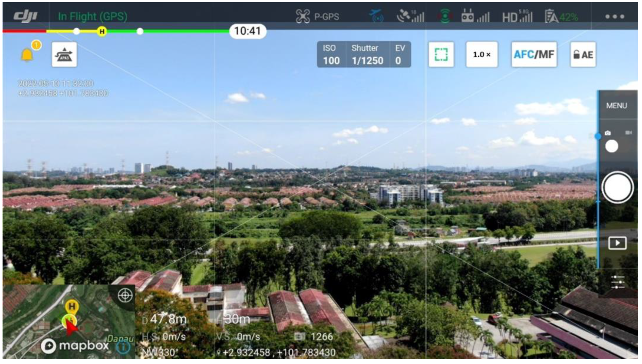642x364 pixels.
Task: Toggle AFC/MF focus mode
Action: pyautogui.click(x=534, y=54)
